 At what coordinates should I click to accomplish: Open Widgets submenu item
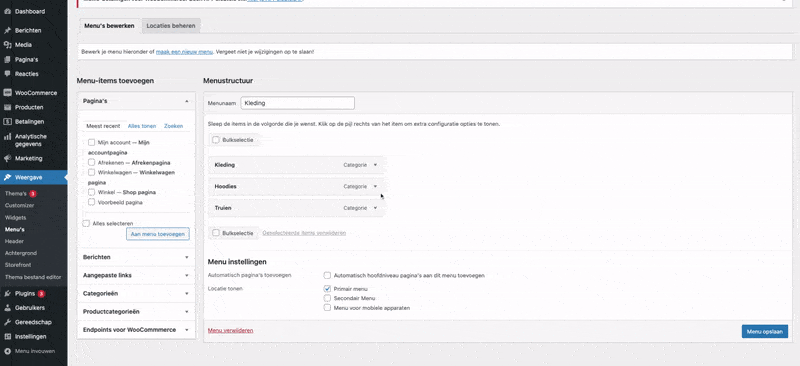15,217
